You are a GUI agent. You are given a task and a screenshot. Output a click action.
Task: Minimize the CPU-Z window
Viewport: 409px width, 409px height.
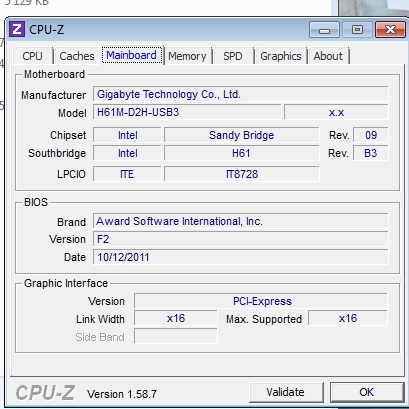pos(324,30)
